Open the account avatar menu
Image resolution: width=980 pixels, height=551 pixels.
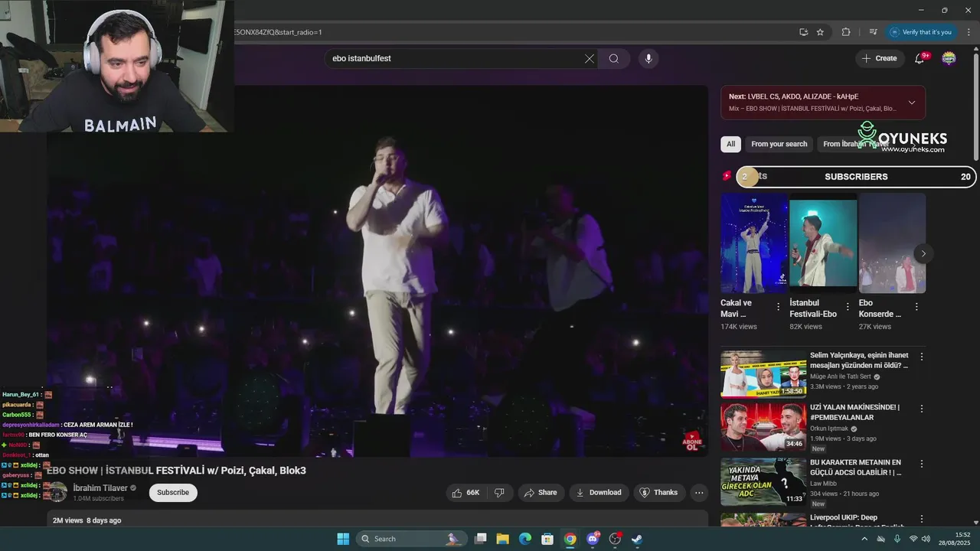(949, 58)
